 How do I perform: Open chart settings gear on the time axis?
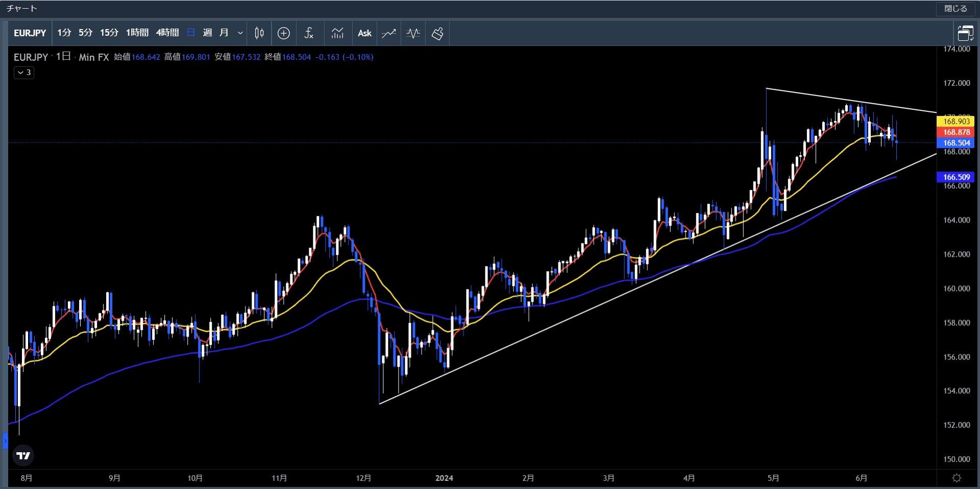tap(957, 478)
